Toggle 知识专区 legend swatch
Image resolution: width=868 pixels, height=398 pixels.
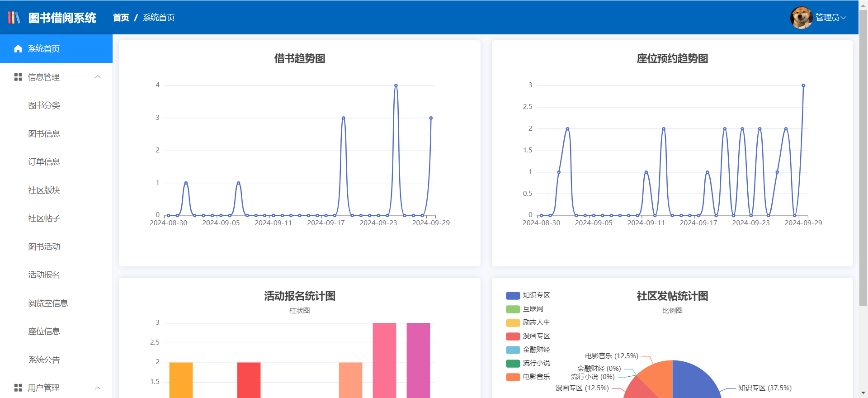click(513, 296)
